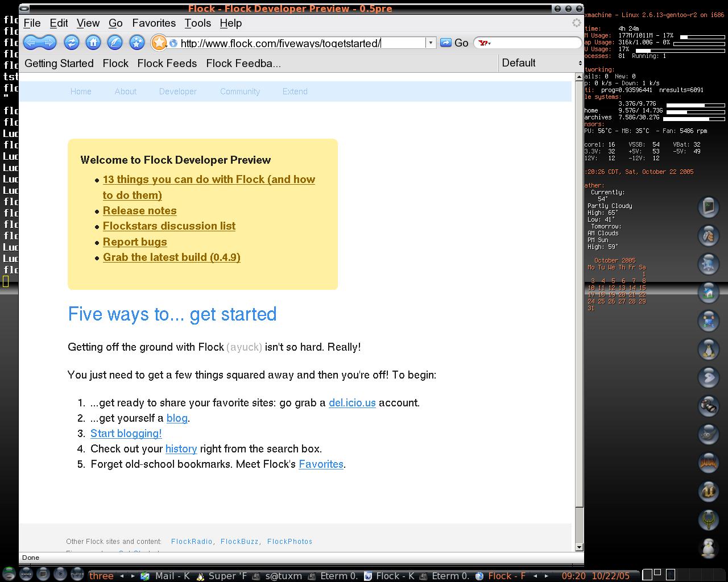Switch to the 'Flock - K' taskbar entry

pos(389,576)
